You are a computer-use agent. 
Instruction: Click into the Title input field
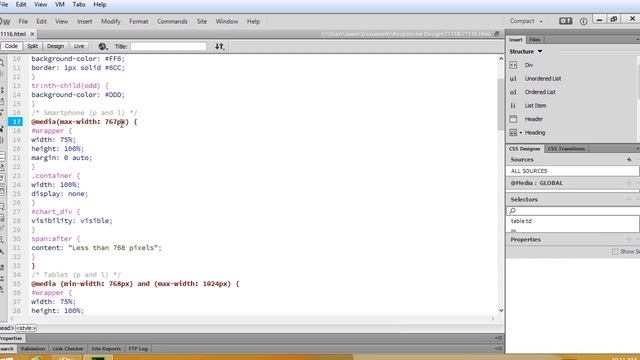[168, 47]
